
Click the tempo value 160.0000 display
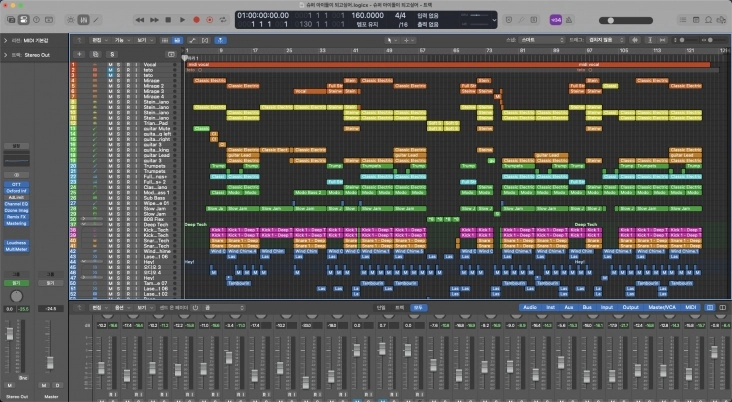368,16
